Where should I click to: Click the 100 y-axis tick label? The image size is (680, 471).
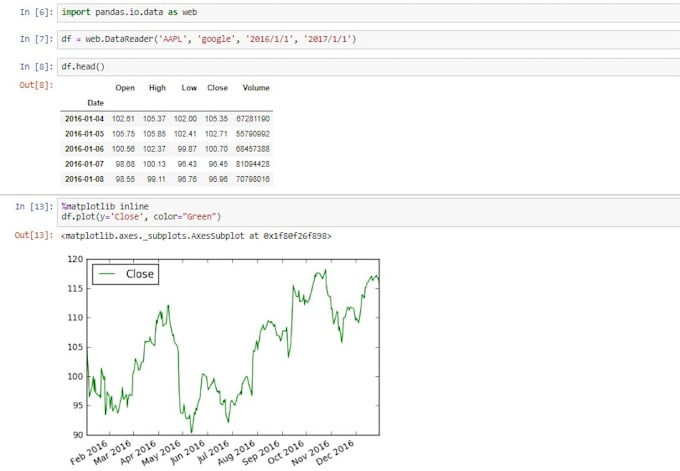point(75,376)
